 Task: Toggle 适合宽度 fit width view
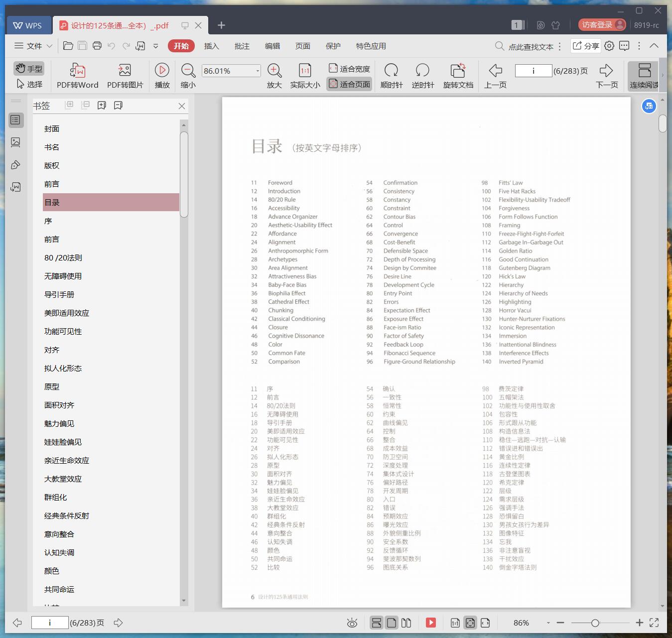(x=349, y=68)
